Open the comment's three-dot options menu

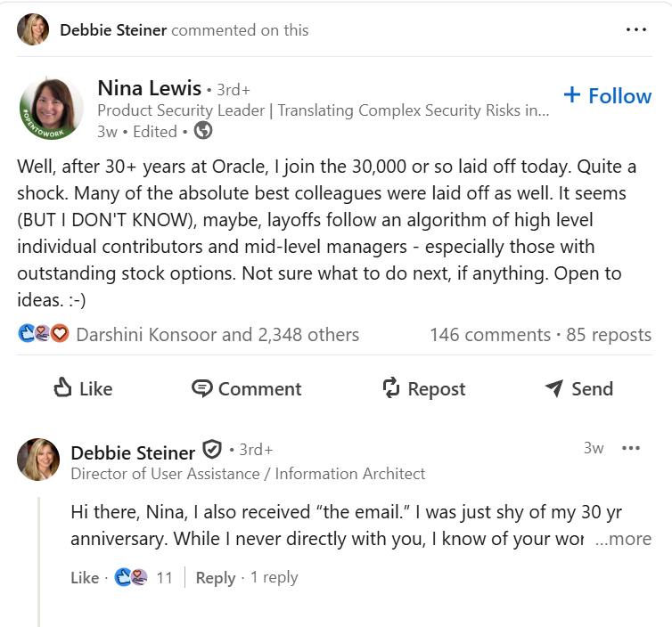pos(631,448)
